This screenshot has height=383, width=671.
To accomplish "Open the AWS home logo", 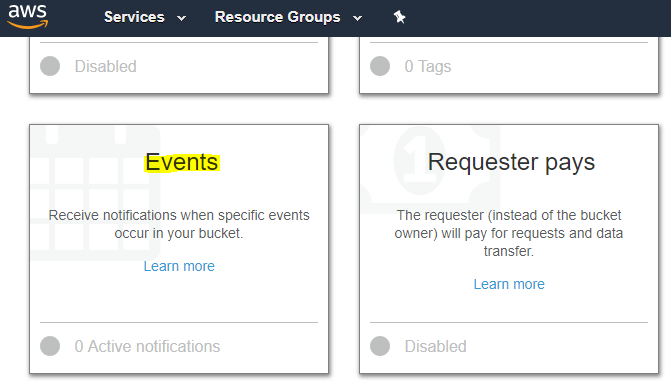I will click(x=28, y=17).
